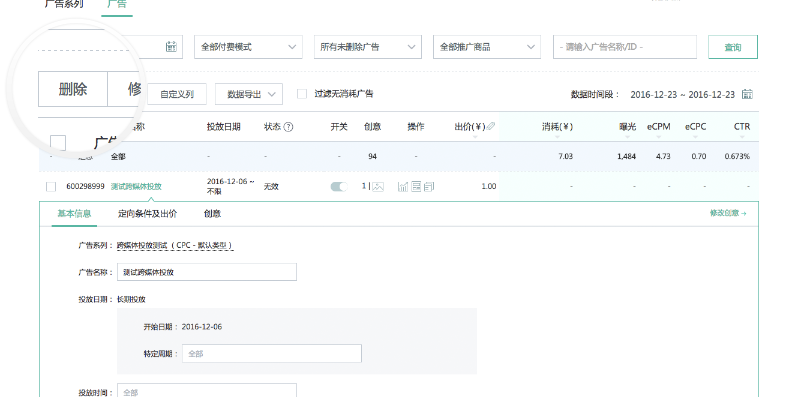Click the total 曝光 value 1,484

626,156
